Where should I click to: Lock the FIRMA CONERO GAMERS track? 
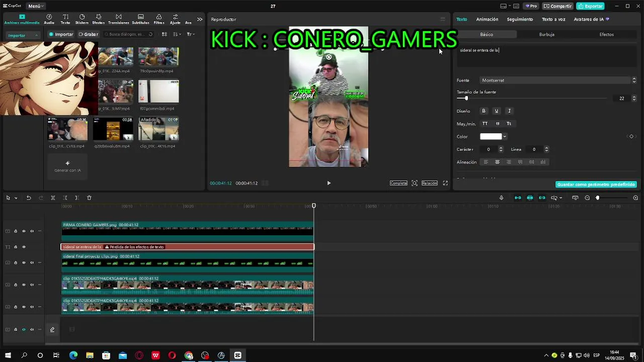point(16,231)
